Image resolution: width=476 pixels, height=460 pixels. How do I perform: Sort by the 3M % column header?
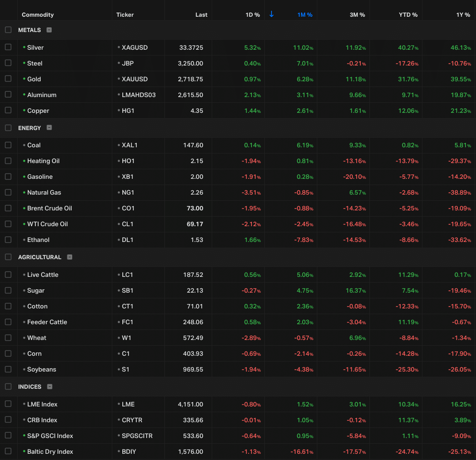pyautogui.click(x=357, y=14)
